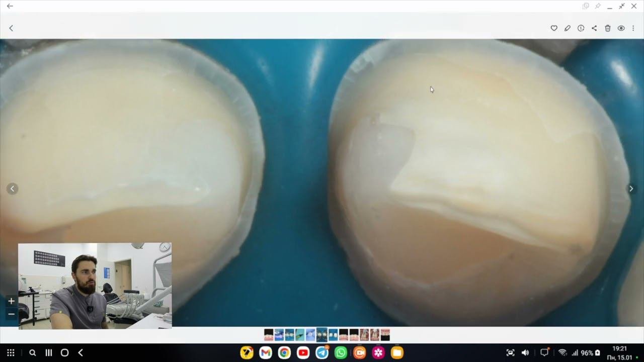Screen dimensions: 644x362
Task: Click the 96% battery indicator
Action: [x=591, y=353]
